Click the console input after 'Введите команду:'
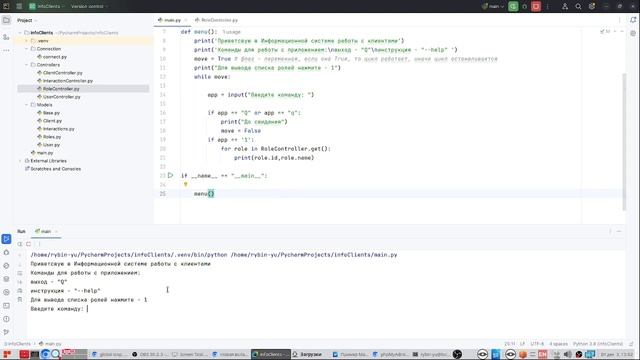The width and height of the screenshot is (640, 360). [x=88, y=309]
